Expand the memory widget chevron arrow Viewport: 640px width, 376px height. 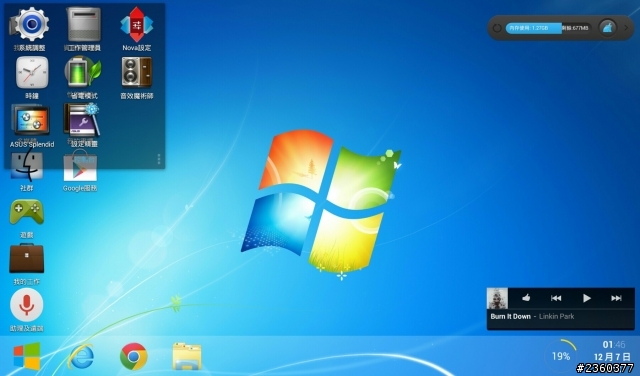pyautogui.click(x=626, y=28)
